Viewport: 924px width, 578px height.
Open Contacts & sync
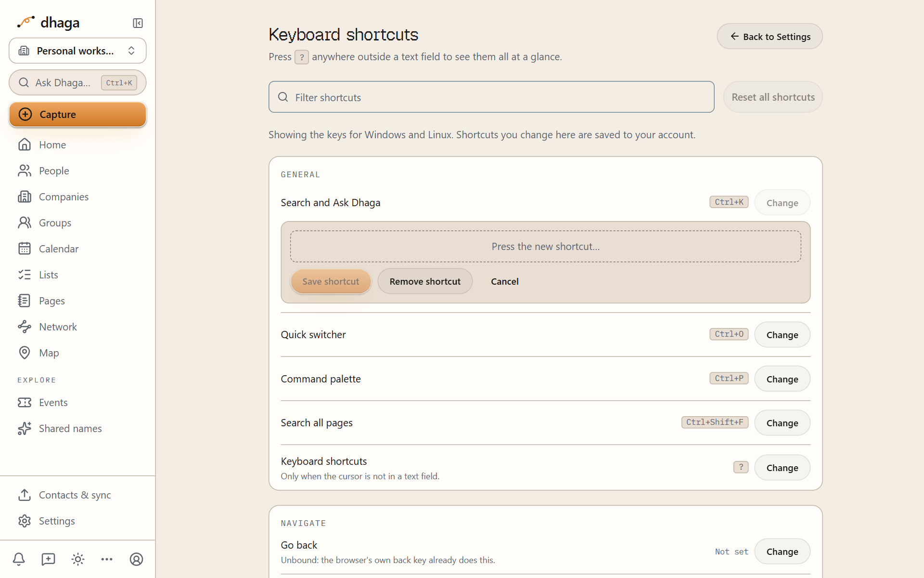click(77, 495)
